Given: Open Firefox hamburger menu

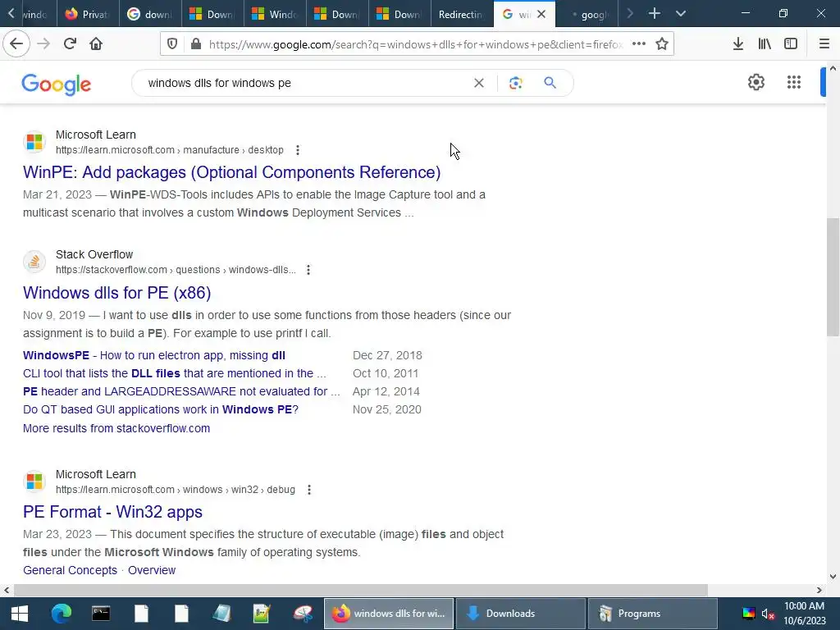Looking at the screenshot, I should tap(824, 44).
